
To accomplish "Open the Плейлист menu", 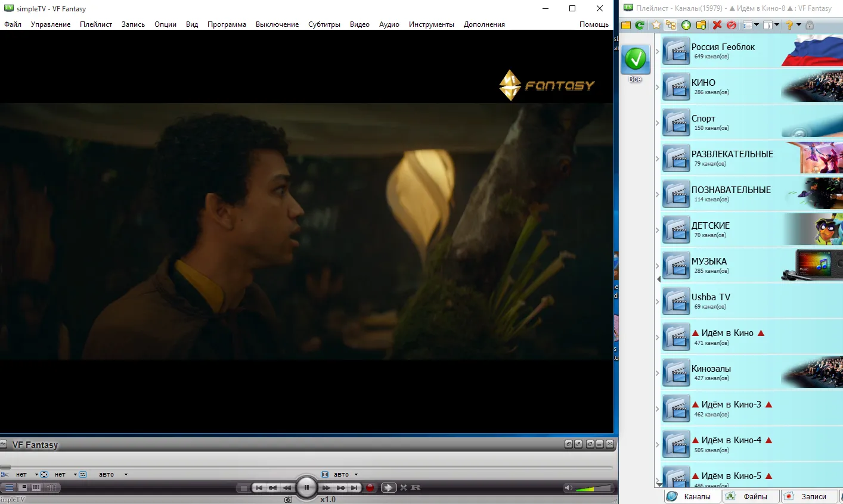I will click(96, 24).
